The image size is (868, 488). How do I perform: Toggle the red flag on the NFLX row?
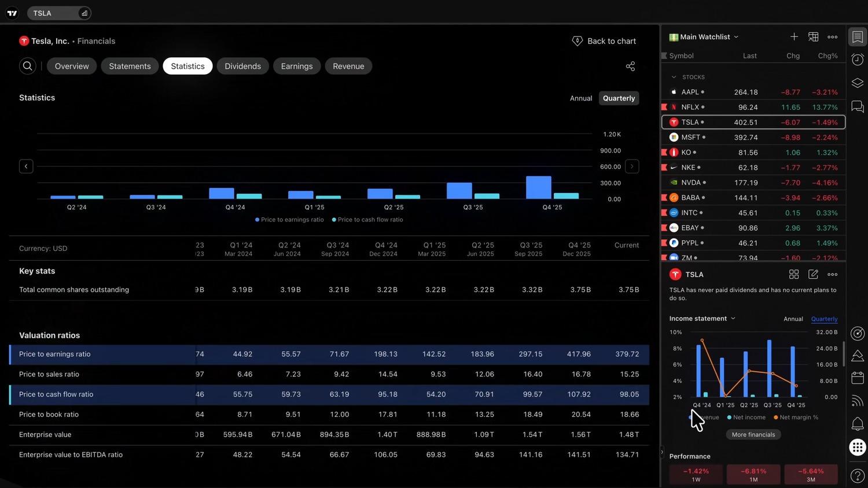664,107
